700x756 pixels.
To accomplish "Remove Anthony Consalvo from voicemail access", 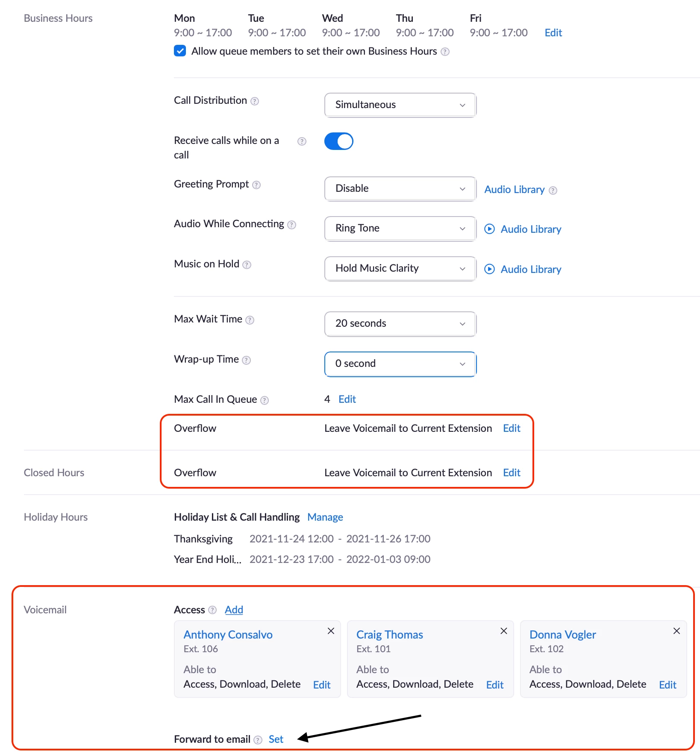I will [331, 631].
